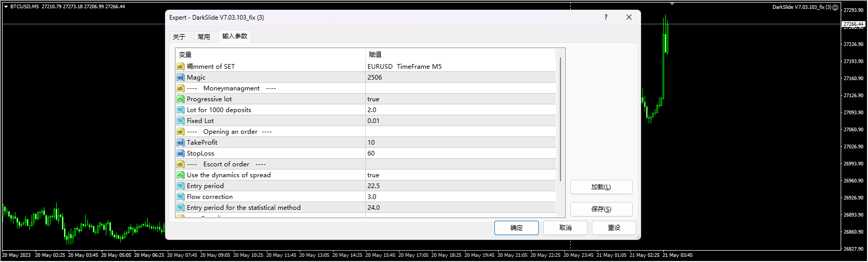Click the boolean icon beside Progressive lot
This screenshot has height=262, width=868.
tap(180, 99)
